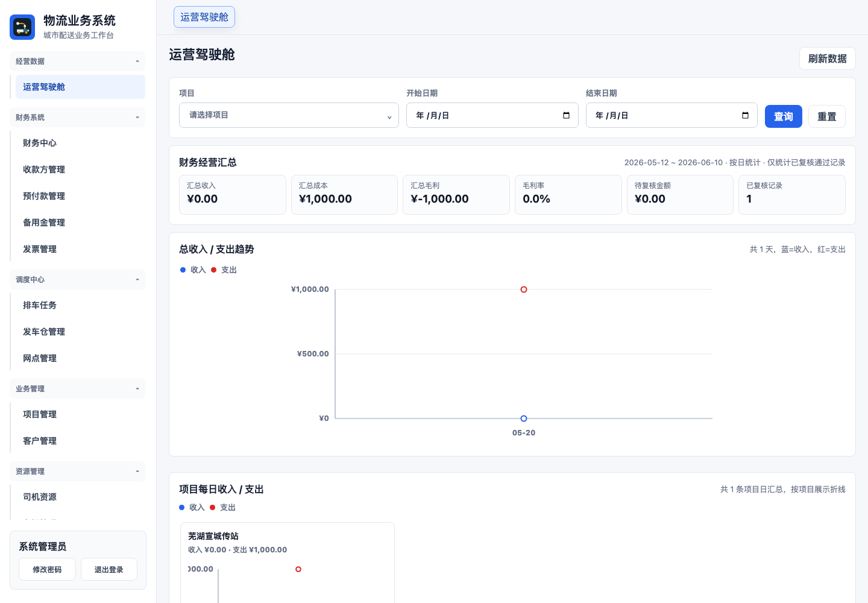The height and width of the screenshot is (603, 868).
Task: Click the 芜湖宣城传站 project card title
Action: click(213, 536)
